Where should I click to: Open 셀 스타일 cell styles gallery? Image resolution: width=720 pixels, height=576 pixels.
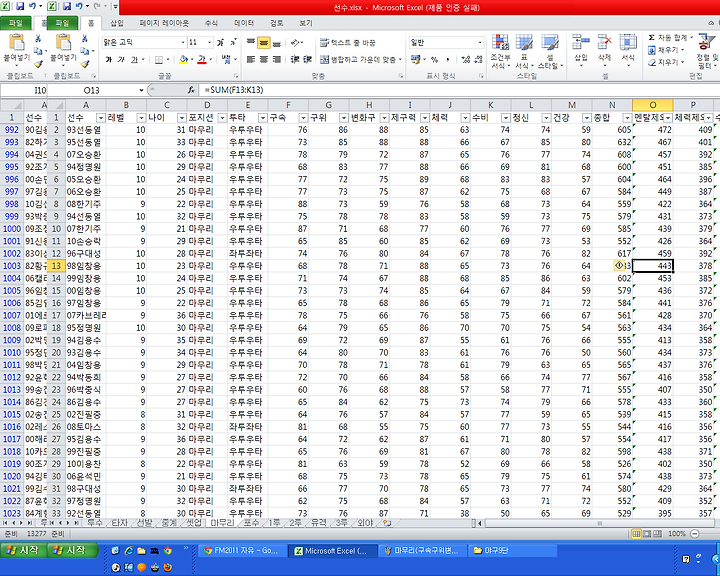[x=550, y=51]
